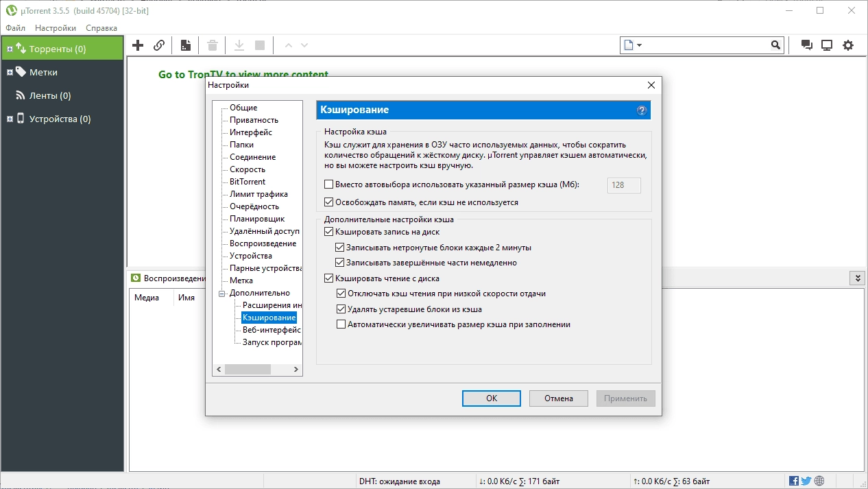The image size is (868, 489).
Task: Select Торренты (0) in the sidebar
Action: (62, 49)
